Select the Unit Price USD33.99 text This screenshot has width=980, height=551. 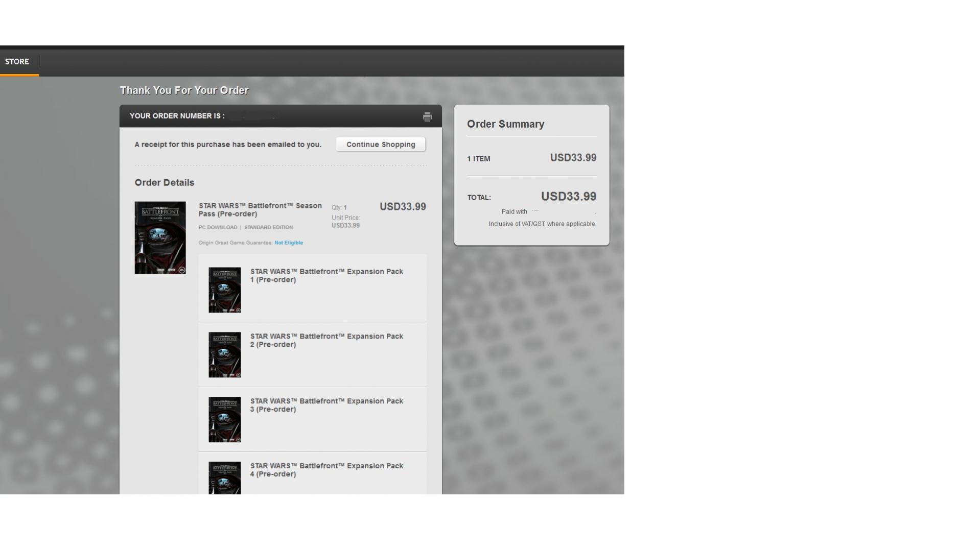click(346, 222)
